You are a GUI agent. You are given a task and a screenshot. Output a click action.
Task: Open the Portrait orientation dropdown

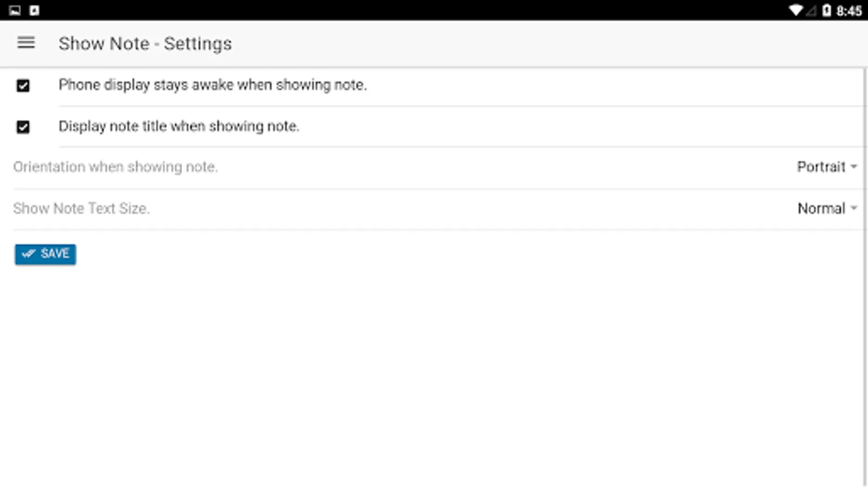tap(826, 167)
